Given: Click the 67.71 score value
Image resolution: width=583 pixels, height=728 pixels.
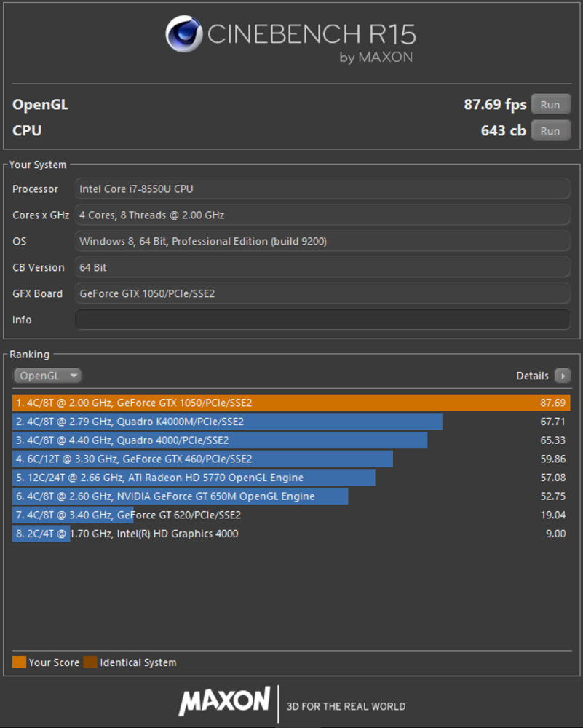Looking at the screenshot, I should (x=553, y=422).
